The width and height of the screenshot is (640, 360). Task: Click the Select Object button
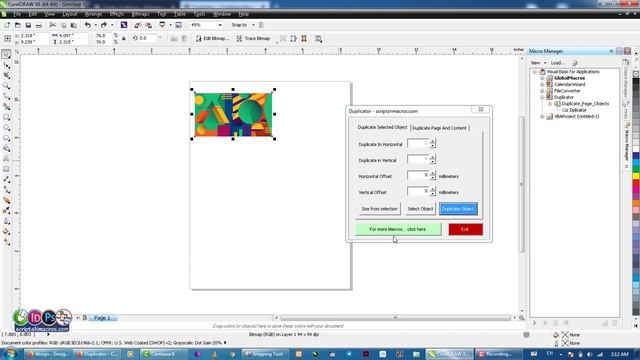(x=420, y=209)
